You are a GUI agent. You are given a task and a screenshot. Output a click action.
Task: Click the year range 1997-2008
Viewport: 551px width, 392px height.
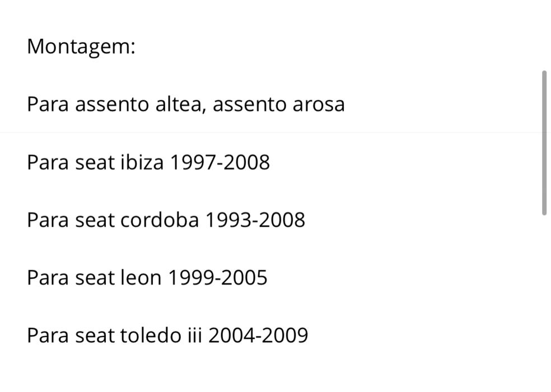(220, 162)
